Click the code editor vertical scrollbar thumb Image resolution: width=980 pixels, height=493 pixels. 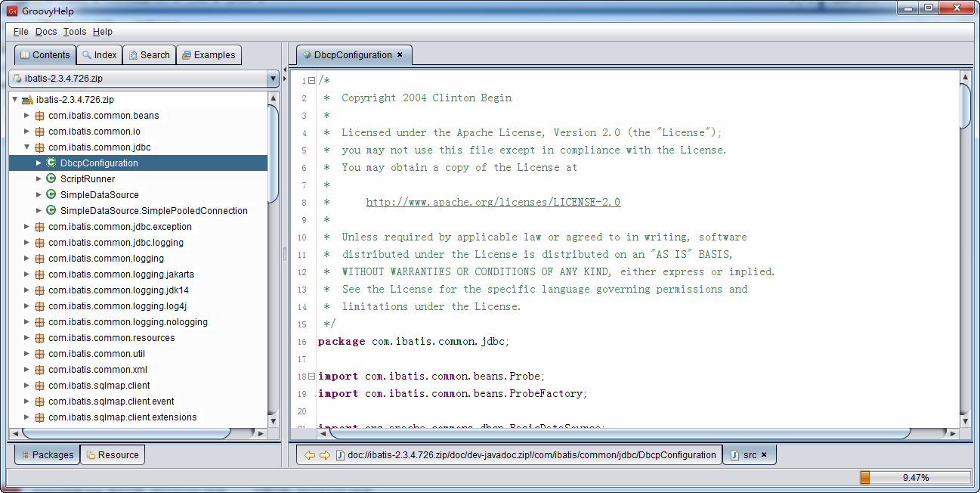(965, 105)
